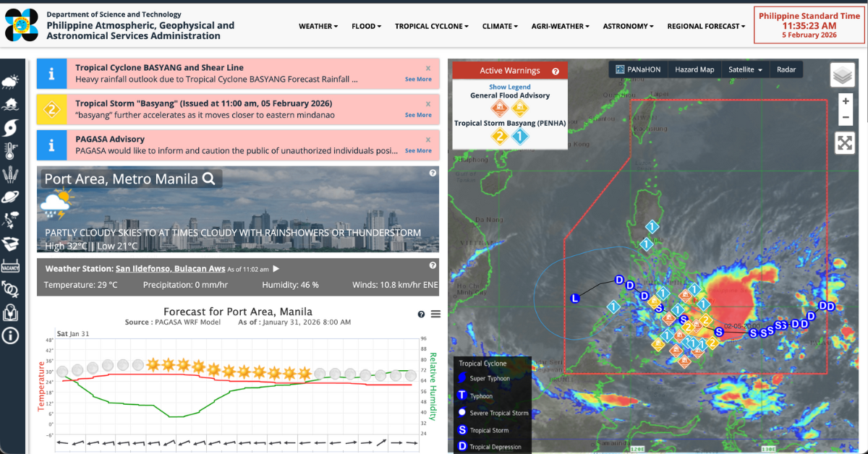Expand the Regional Forecast menu
Viewport: 868px width, 454px height.
pyautogui.click(x=706, y=26)
